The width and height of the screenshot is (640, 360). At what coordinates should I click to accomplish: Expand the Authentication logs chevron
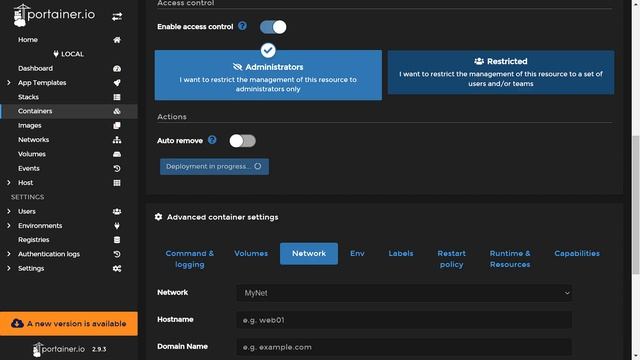(x=9, y=254)
